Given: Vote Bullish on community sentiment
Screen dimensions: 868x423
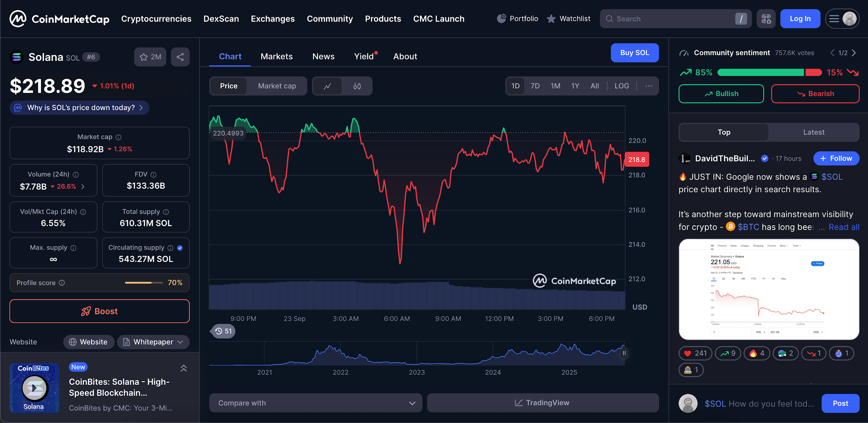Looking at the screenshot, I should (x=721, y=94).
